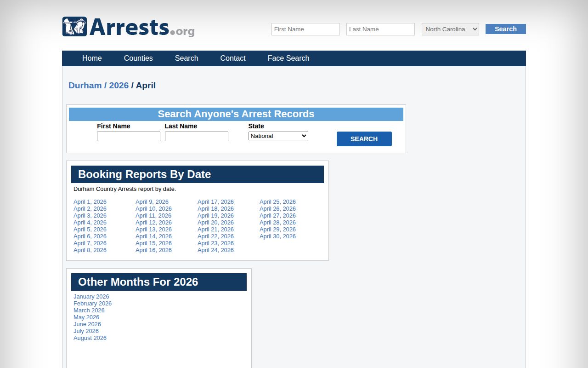Open Face Search in the navigation bar
This screenshot has width=588, height=368.
pyautogui.click(x=288, y=58)
